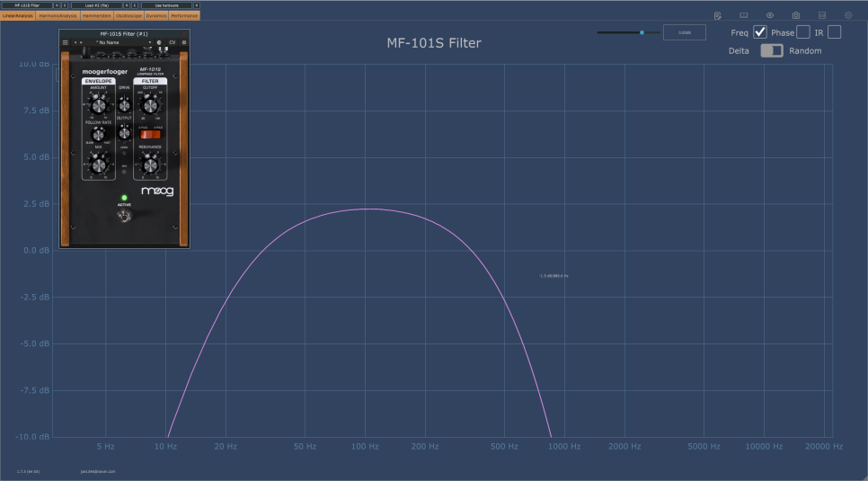Open plugin window settings gear icon
This screenshot has width=868, height=481.
[184, 42]
